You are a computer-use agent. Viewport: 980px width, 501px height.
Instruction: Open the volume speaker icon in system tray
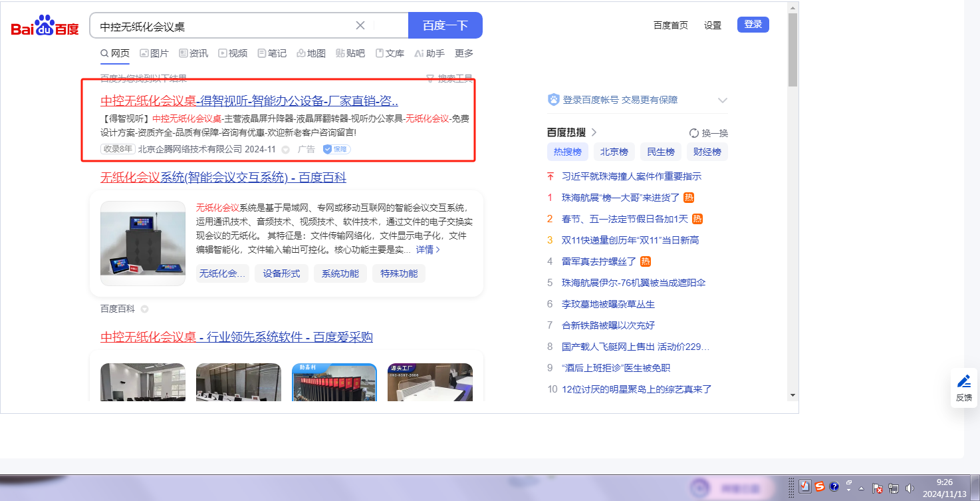coord(910,488)
